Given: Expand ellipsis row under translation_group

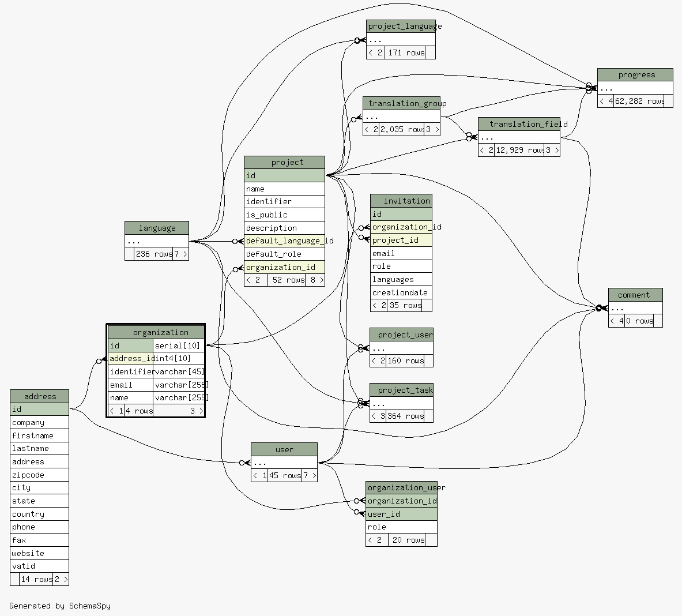Looking at the screenshot, I should tap(401, 117).
